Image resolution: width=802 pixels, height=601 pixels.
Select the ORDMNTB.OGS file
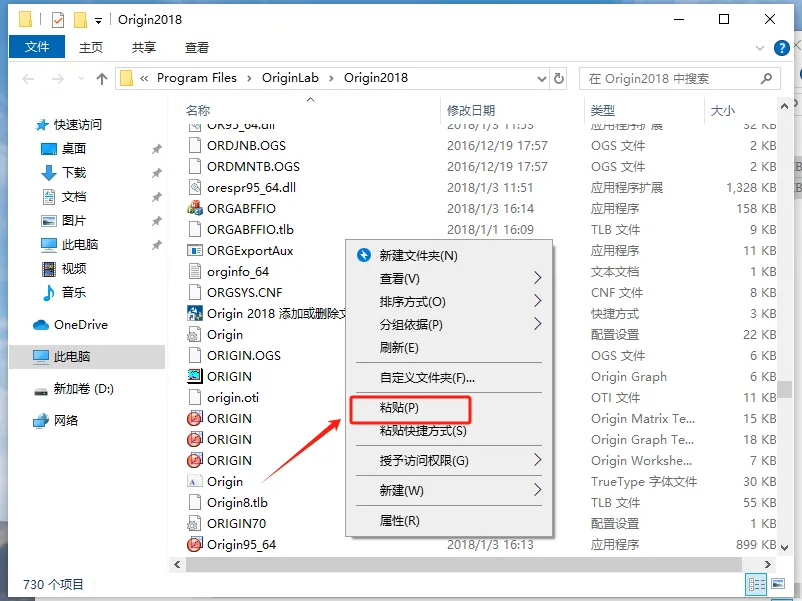(253, 167)
